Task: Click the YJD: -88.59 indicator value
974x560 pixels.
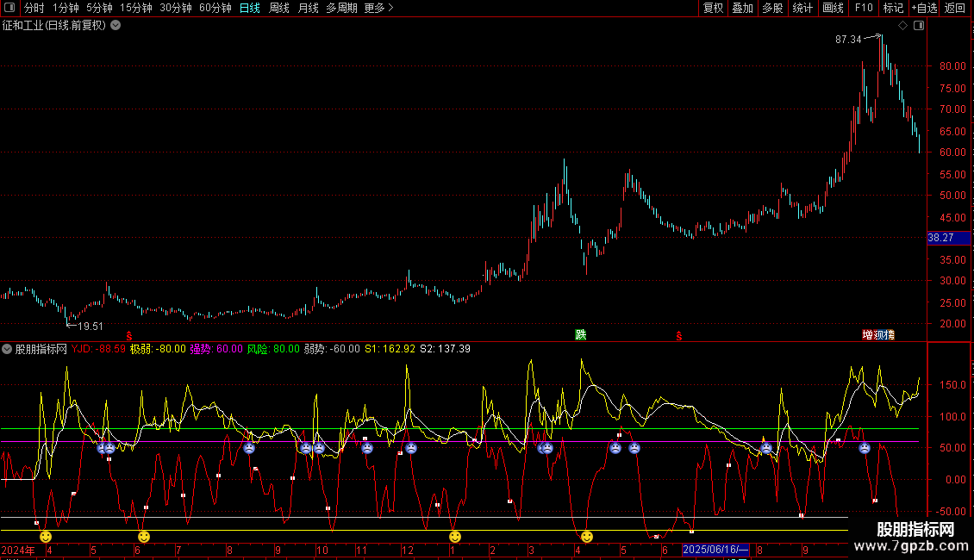Action: click(x=99, y=349)
